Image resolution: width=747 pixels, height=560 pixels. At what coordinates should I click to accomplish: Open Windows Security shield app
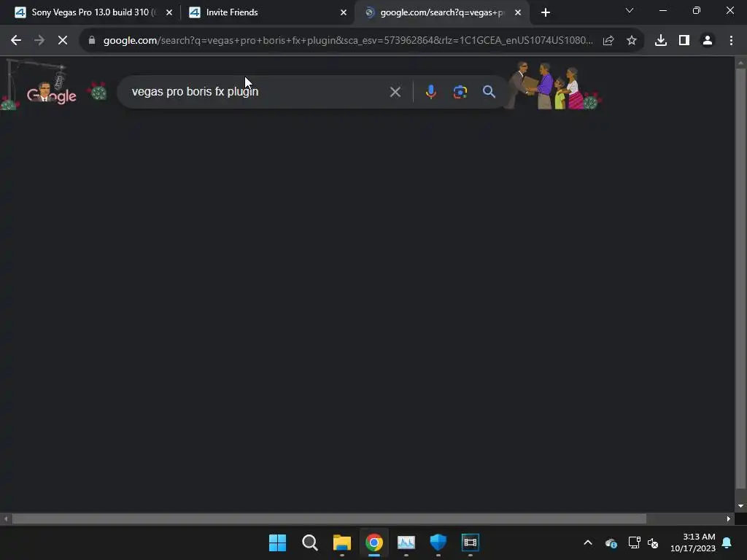438,542
